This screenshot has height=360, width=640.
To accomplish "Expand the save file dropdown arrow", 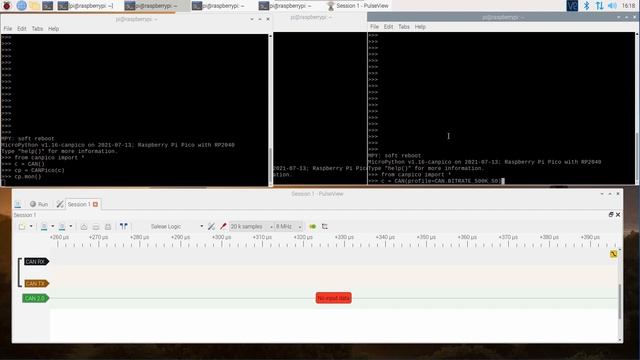I will click(x=71, y=227).
